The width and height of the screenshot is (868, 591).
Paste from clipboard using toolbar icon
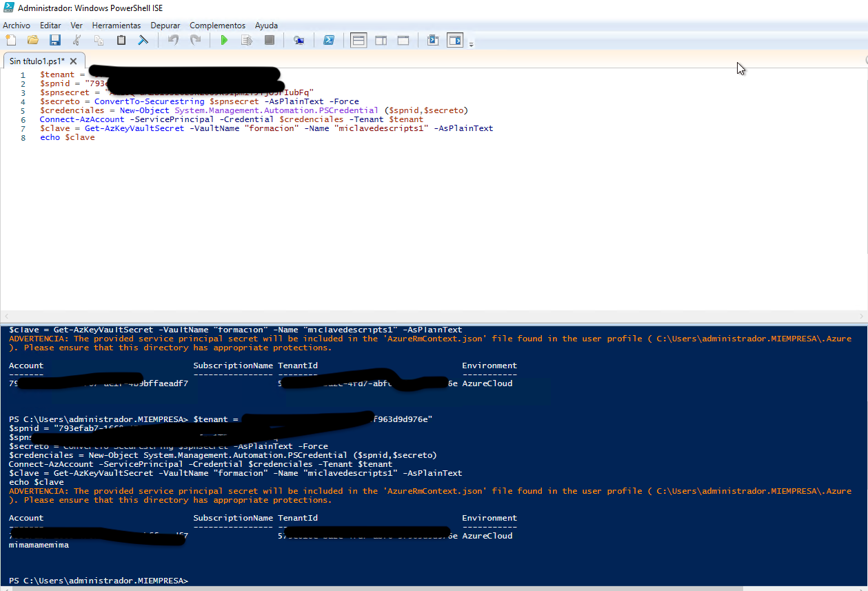pos(121,41)
